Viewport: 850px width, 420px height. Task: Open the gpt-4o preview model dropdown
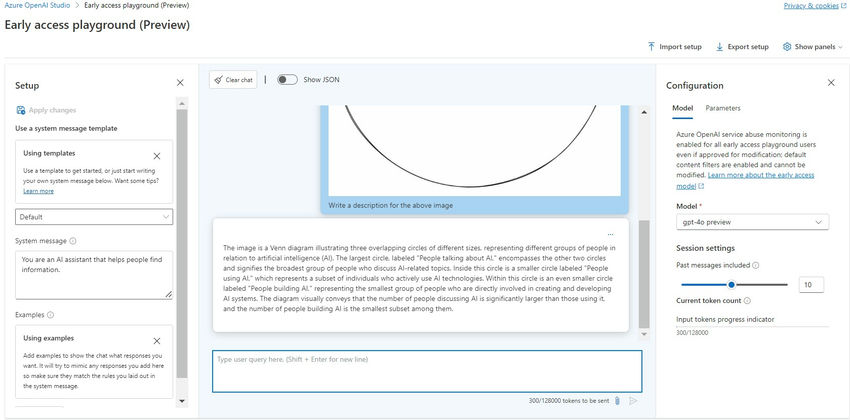pos(752,222)
